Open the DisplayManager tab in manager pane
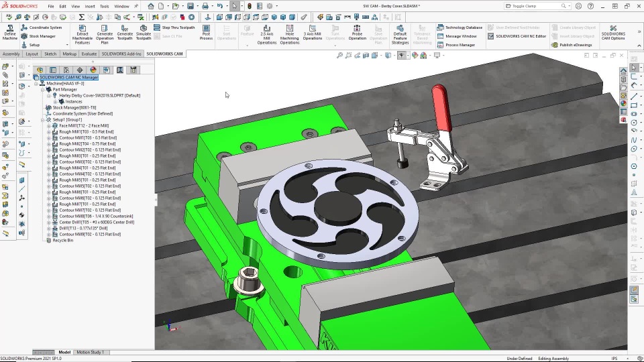 click(93, 70)
